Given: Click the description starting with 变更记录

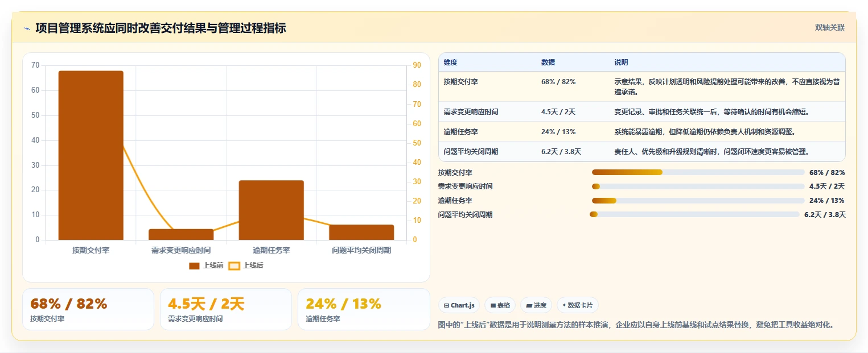Looking at the screenshot, I should 711,111.
